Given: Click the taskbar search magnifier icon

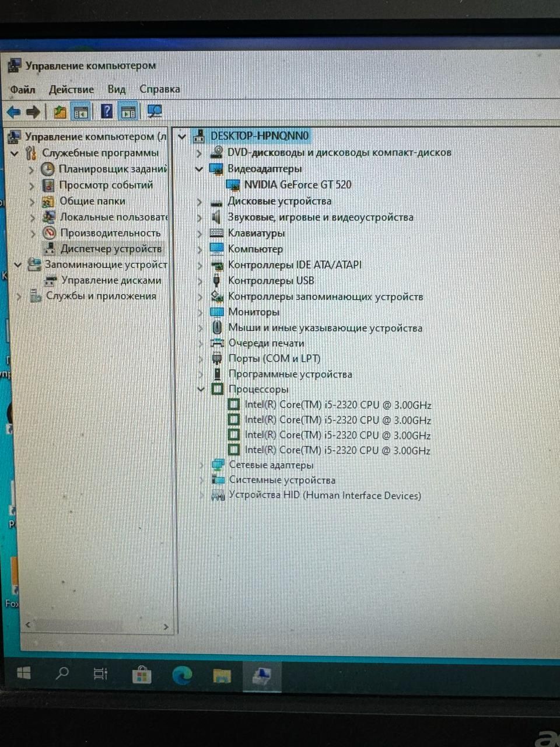Looking at the screenshot, I should pos(61,673).
